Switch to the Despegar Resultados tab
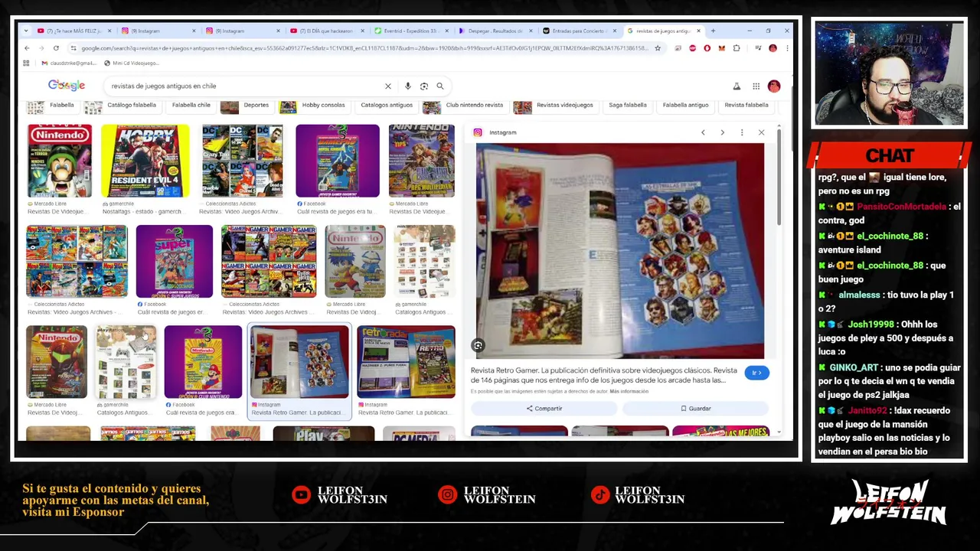 [495, 31]
